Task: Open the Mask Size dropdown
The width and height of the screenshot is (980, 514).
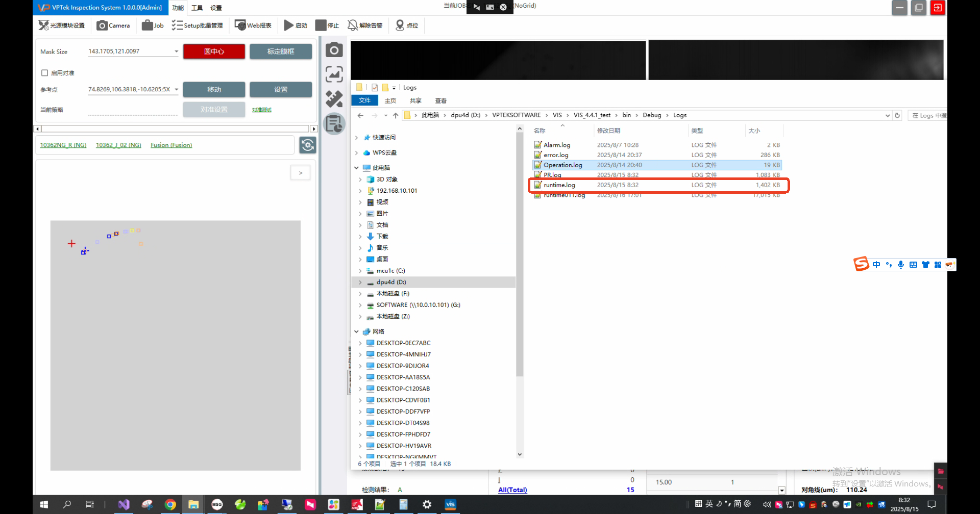Action: (176, 52)
